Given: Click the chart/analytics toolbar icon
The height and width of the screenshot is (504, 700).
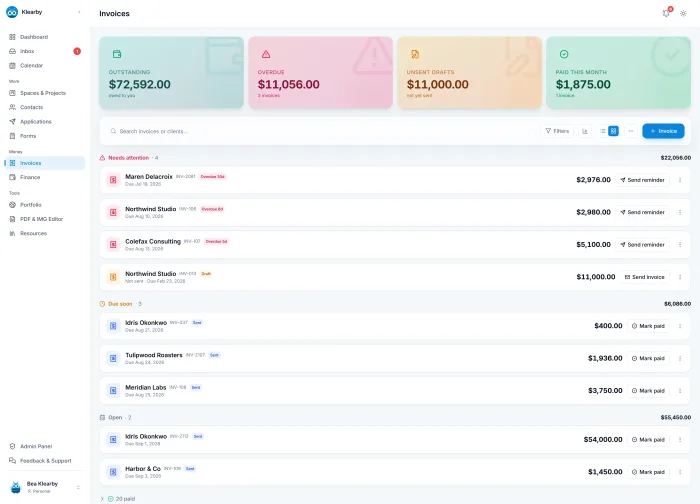Looking at the screenshot, I should [x=585, y=131].
